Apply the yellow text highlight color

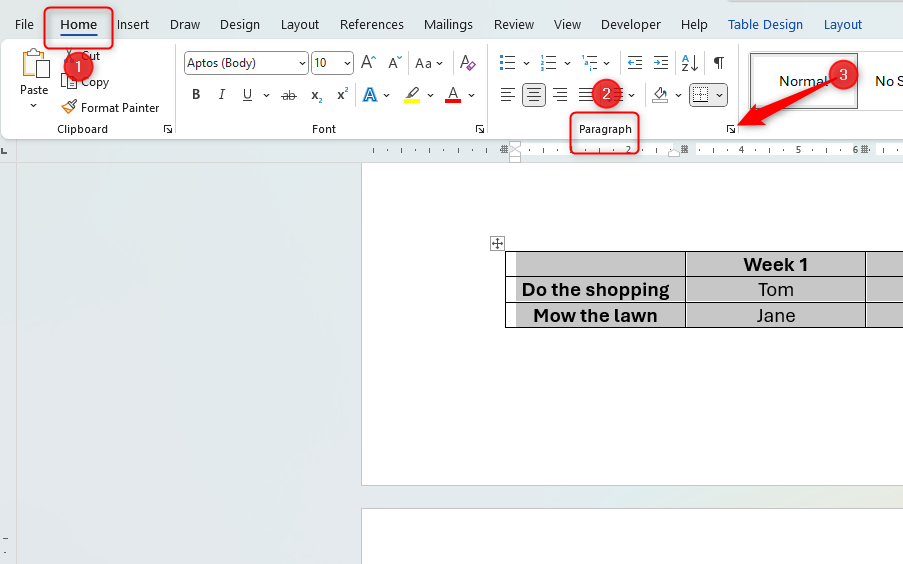point(412,95)
